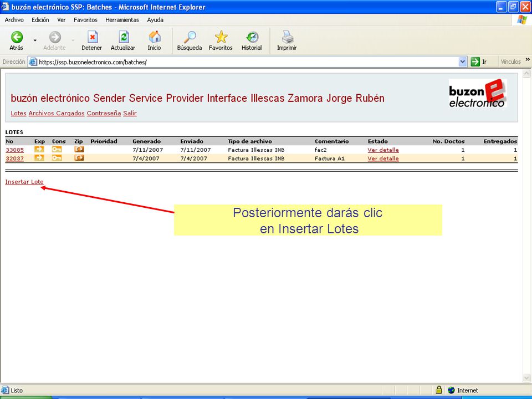Screen dimensions: 532x399
Task: Click the No. Doctos column header
Action: click(x=448, y=141)
